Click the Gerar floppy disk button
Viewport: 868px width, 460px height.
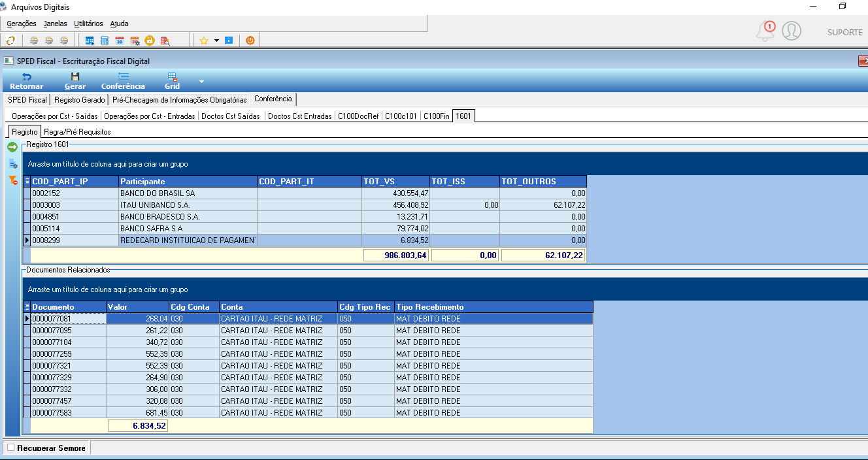75,81
